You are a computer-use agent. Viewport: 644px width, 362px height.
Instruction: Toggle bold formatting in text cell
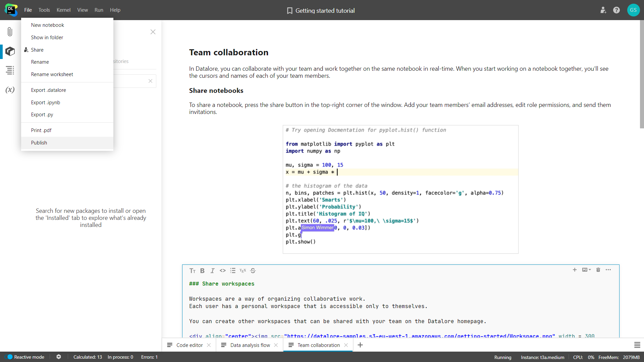(203, 270)
